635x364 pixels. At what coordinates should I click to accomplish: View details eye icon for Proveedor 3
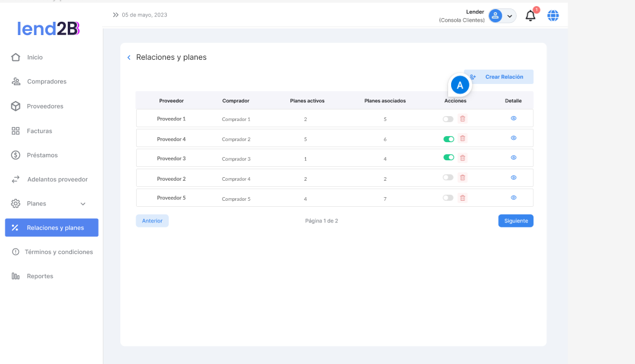(x=513, y=158)
